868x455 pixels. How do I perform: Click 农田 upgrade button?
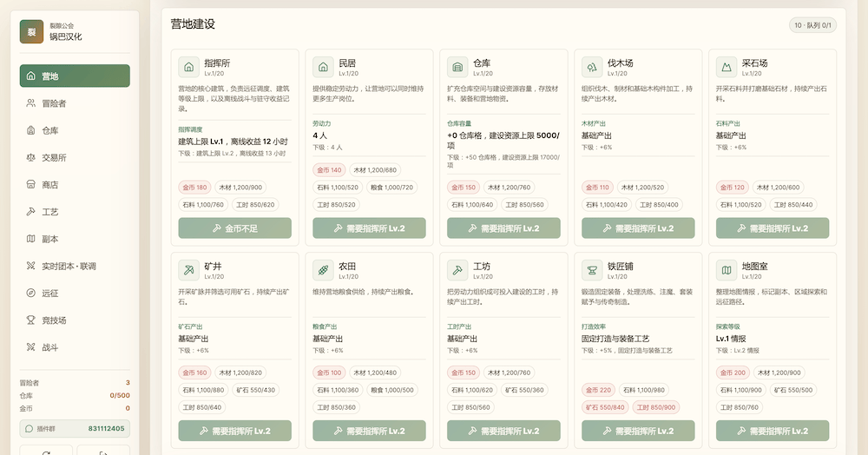point(369,431)
